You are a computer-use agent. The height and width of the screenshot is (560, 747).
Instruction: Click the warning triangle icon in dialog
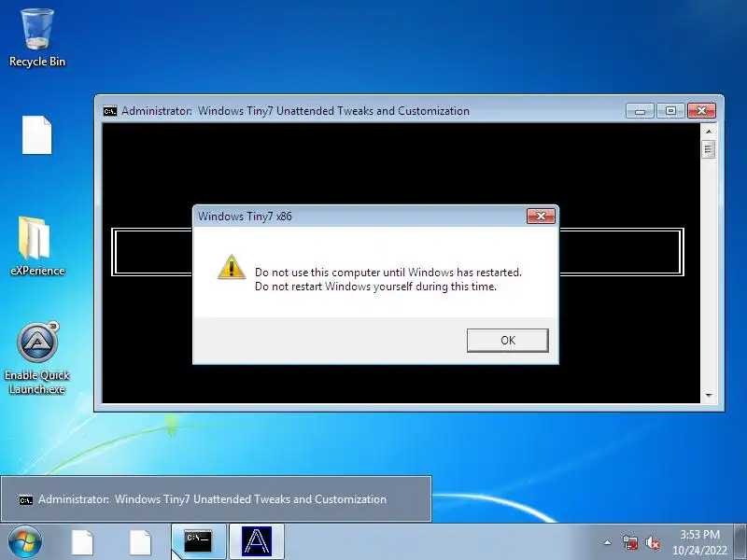pyautogui.click(x=232, y=267)
